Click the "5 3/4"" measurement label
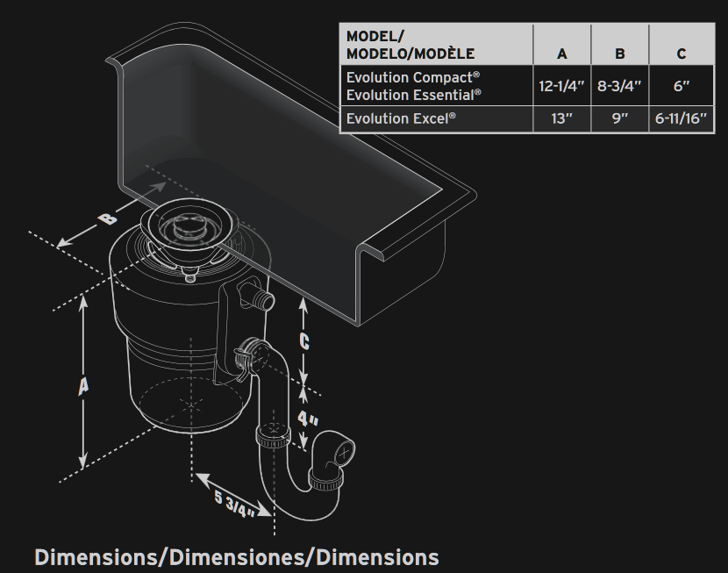 [x=234, y=505]
